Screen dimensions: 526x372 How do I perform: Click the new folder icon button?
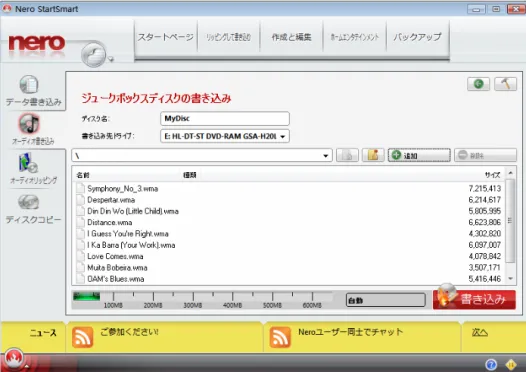(x=373, y=155)
